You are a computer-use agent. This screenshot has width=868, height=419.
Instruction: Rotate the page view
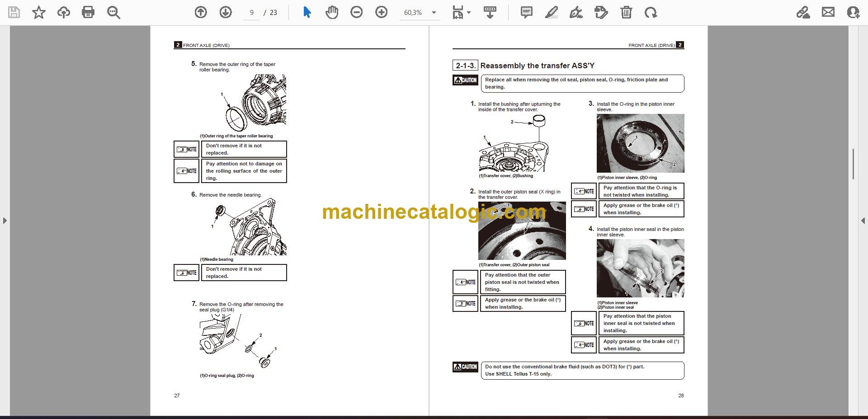(651, 12)
